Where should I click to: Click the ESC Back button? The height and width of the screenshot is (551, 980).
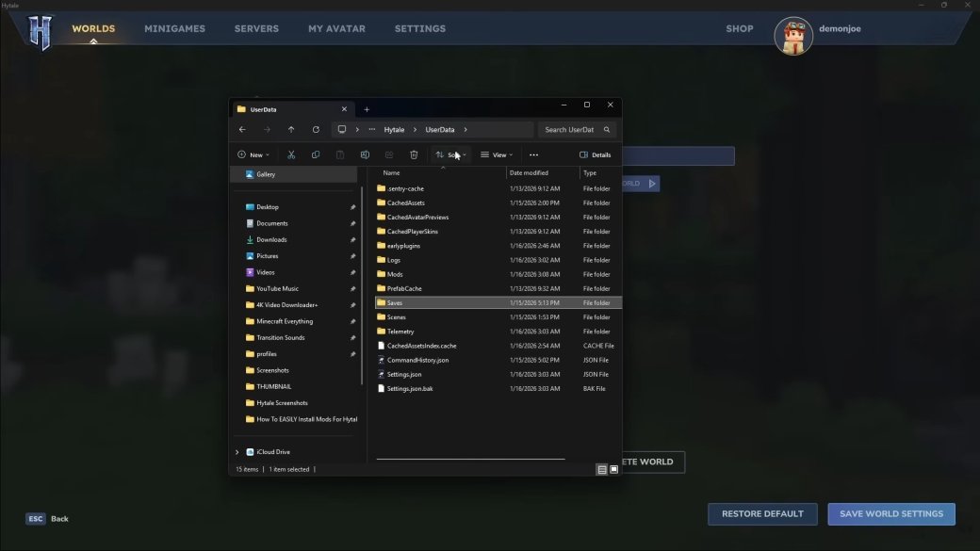point(47,519)
